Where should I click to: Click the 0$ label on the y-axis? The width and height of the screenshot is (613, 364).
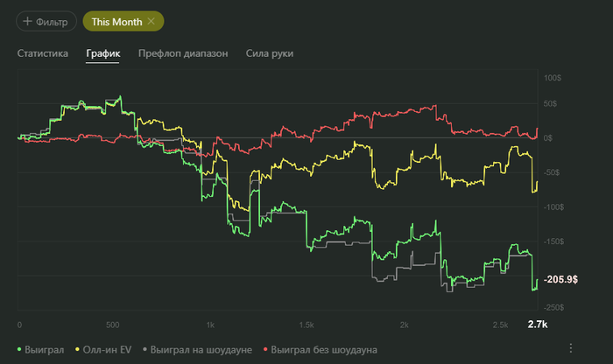click(547, 138)
